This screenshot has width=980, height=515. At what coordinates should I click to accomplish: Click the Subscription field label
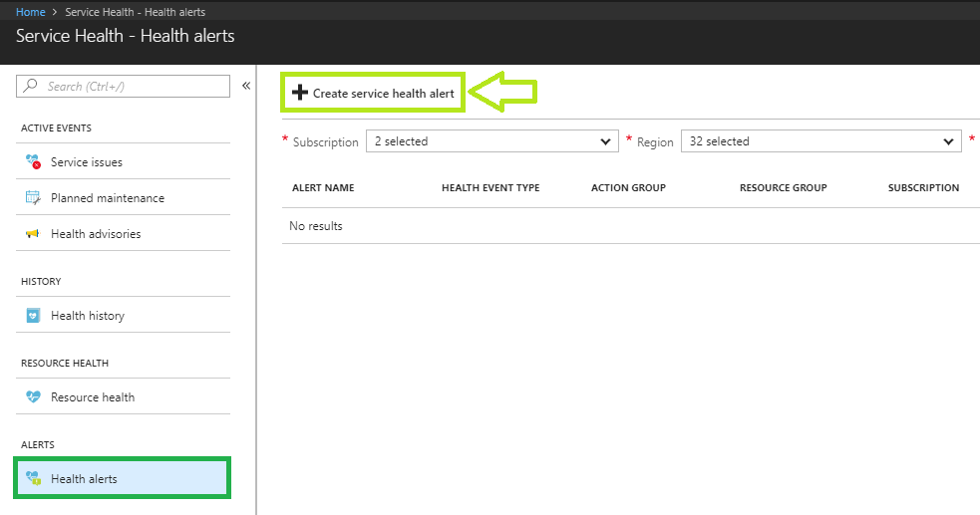326,142
